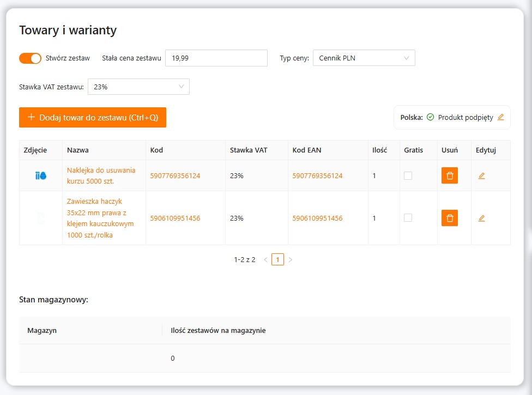Go to the previous page arrow
The image size is (532, 395).
pos(265,260)
